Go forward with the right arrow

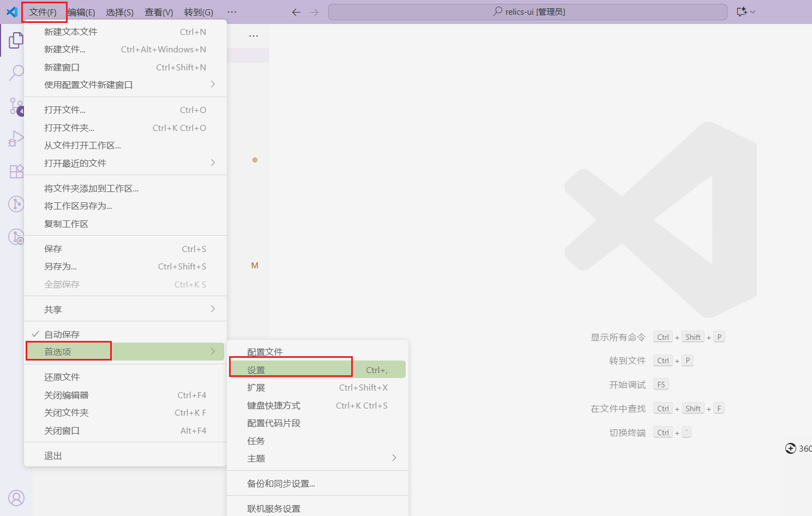point(314,12)
